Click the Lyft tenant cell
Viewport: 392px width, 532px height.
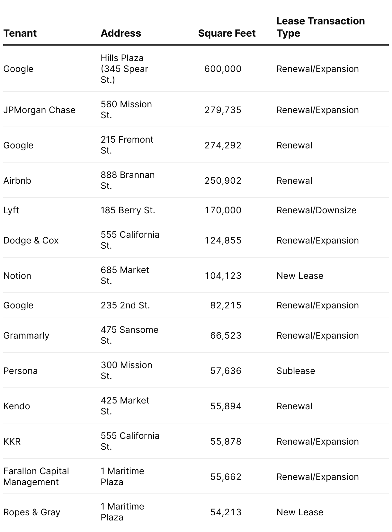(11, 210)
